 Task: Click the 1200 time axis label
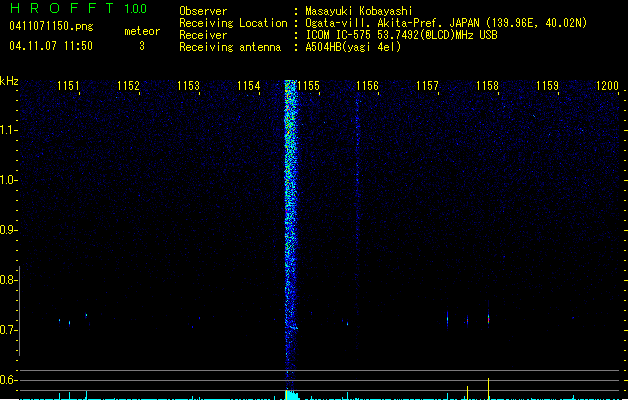pyautogui.click(x=607, y=86)
